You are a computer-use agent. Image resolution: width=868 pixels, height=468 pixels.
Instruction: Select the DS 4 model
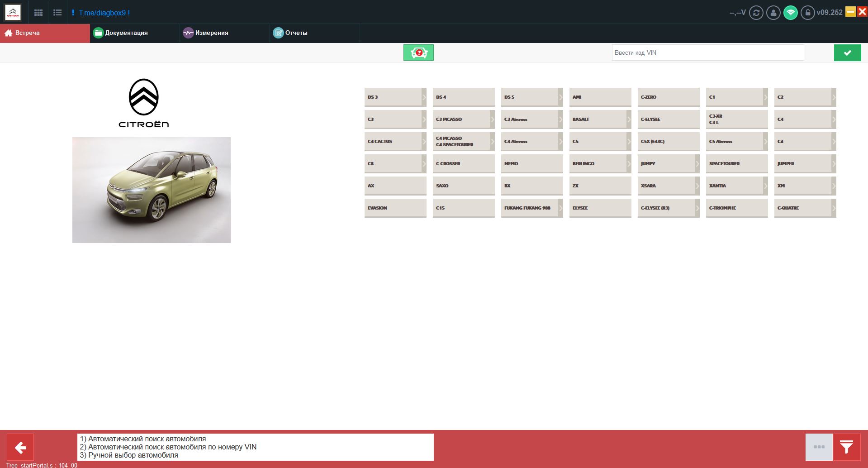pos(464,97)
